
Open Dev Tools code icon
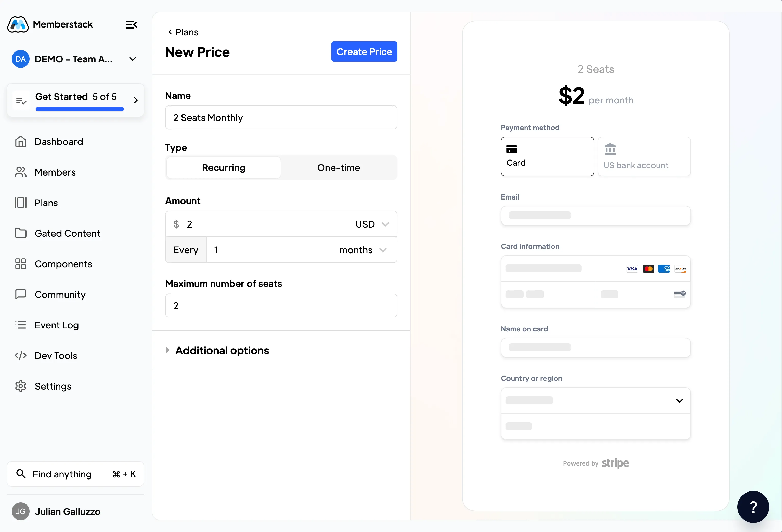click(x=21, y=355)
